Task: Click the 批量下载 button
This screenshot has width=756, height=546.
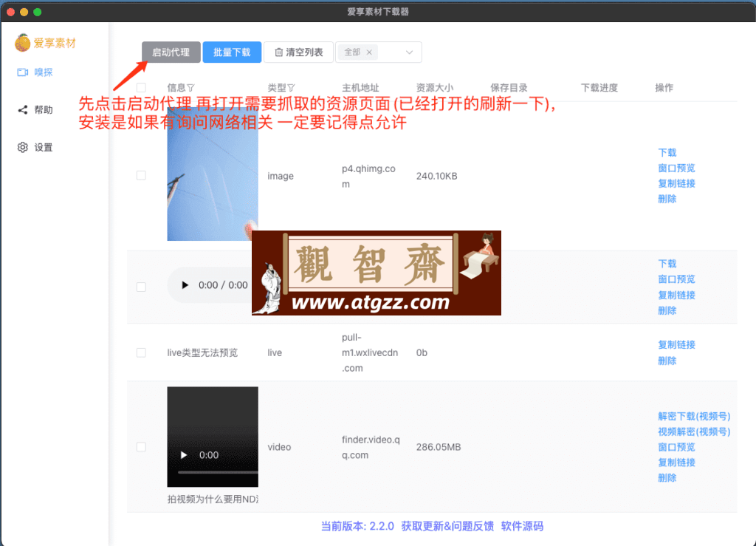Action: tap(232, 52)
